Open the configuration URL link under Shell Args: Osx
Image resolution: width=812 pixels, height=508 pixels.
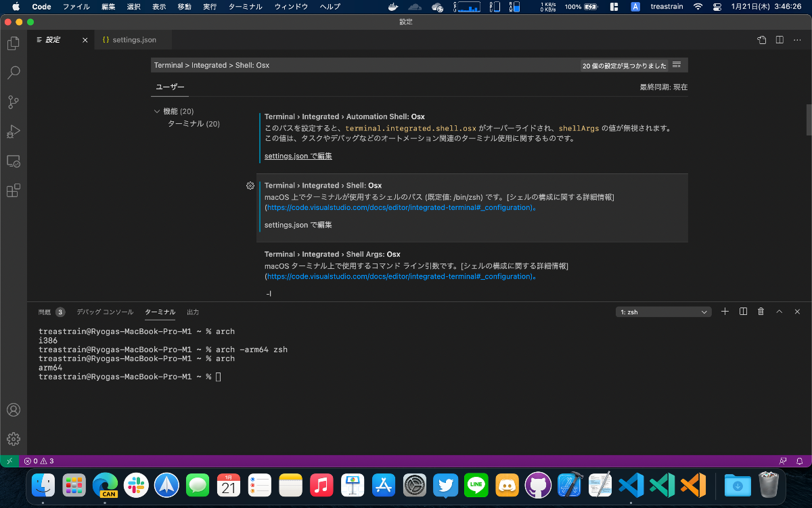(x=401, y=276)
